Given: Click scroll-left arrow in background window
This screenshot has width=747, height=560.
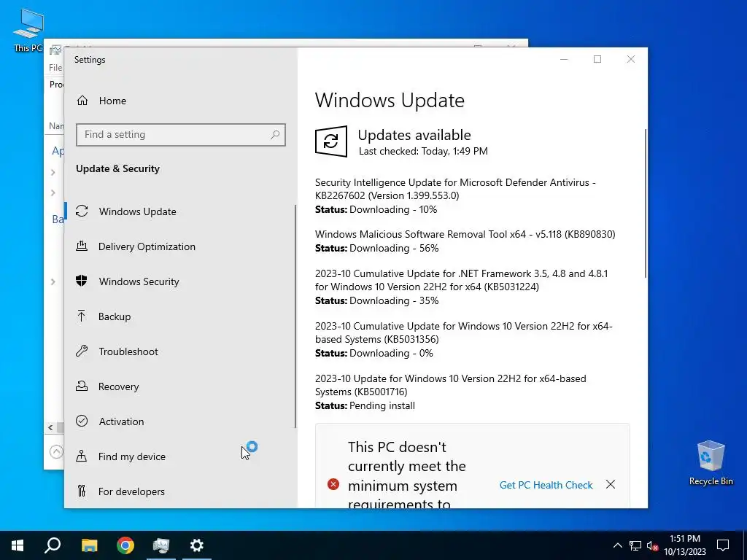Looking at the screenshot, I should pyautogui.click(x=50, y=427).
